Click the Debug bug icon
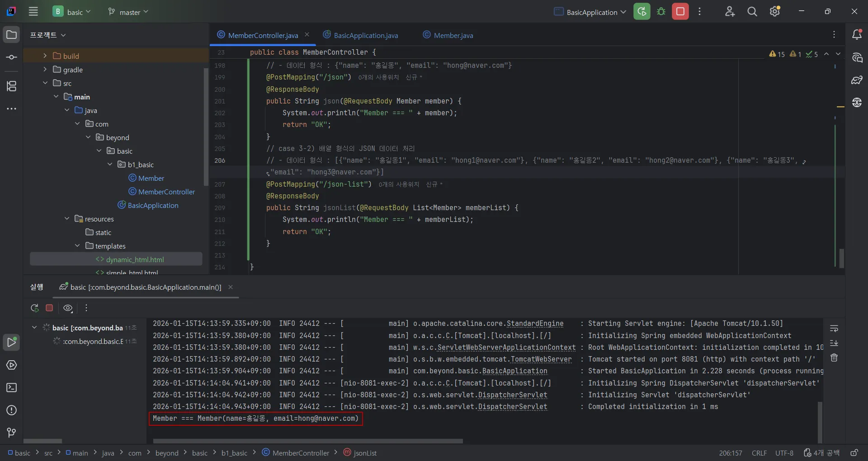This screenshot has width=868, height=461. [x=661, y=12]
